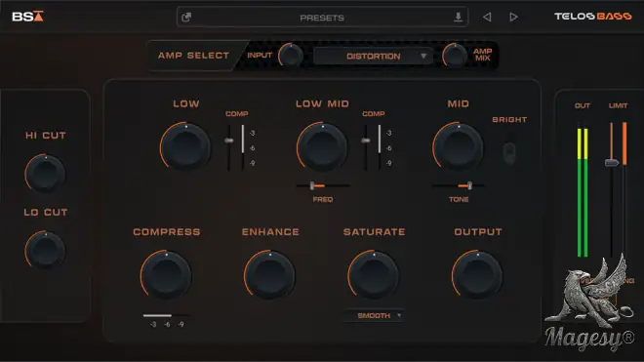This screenshot has height=362, width=644.
Task: Click the TONE label
Action: point(459,199)
